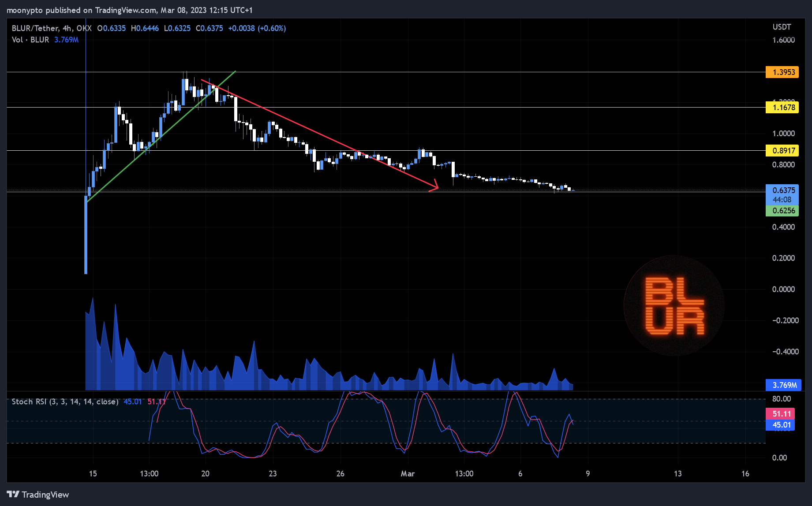Click the date label 16 on time axis
This screenshot has height=506, width=812.
745,474
